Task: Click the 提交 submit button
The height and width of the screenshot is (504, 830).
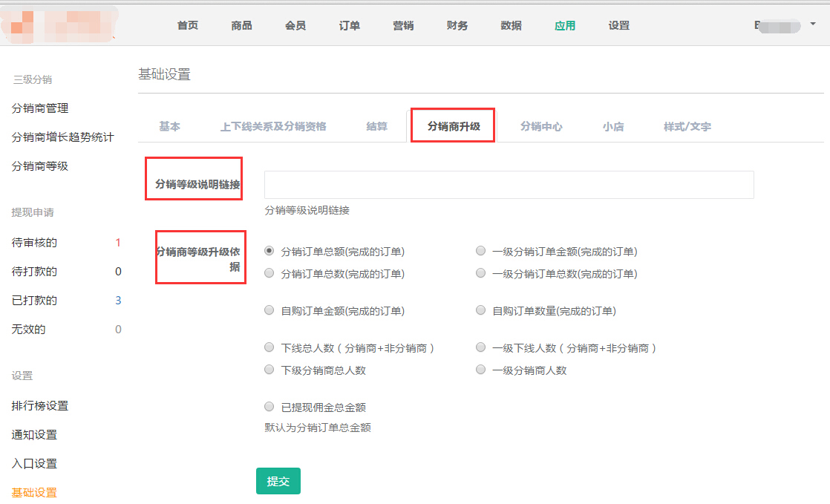Action: point(278,481)
